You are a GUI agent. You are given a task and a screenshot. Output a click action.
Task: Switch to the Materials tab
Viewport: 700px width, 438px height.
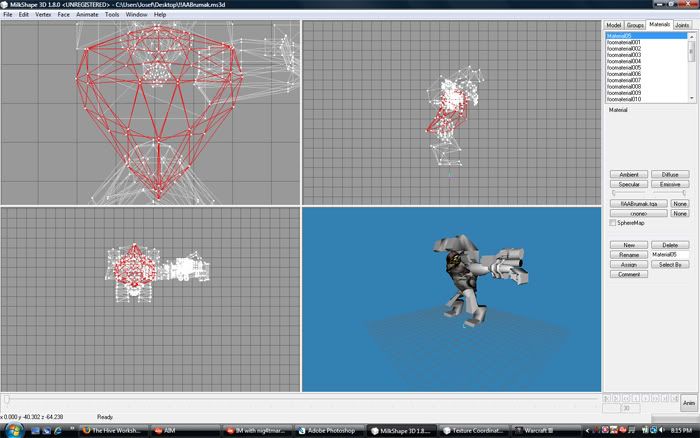click(x=659, y=24)
